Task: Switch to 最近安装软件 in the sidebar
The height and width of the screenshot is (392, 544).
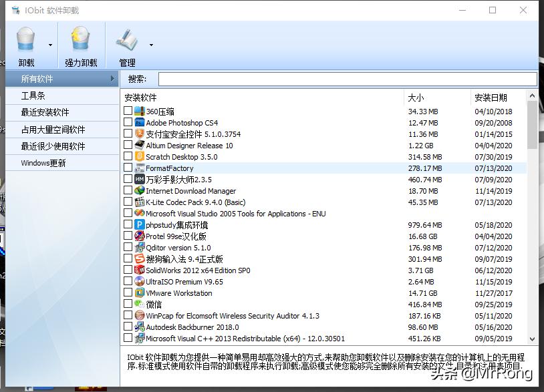Action: [x=45, y=112]
